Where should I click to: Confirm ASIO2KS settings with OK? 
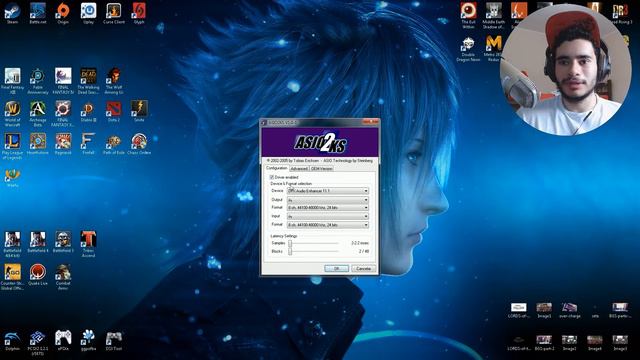(336, 269)
